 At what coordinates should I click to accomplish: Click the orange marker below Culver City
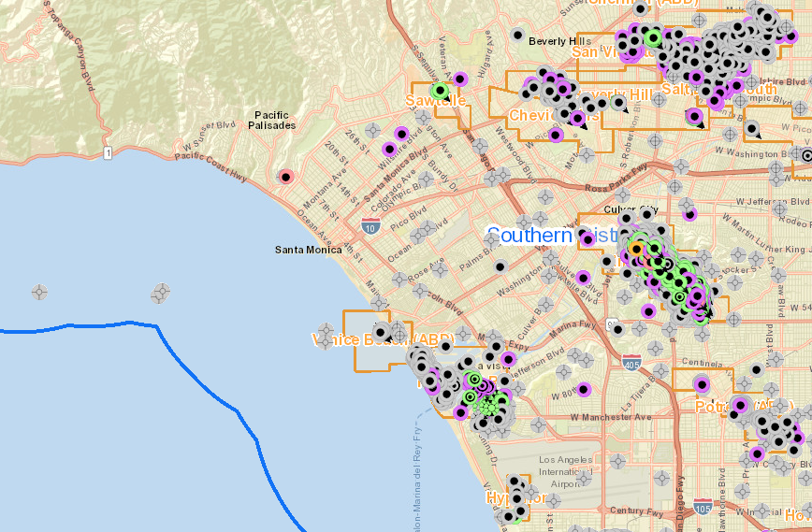(637, 249)
